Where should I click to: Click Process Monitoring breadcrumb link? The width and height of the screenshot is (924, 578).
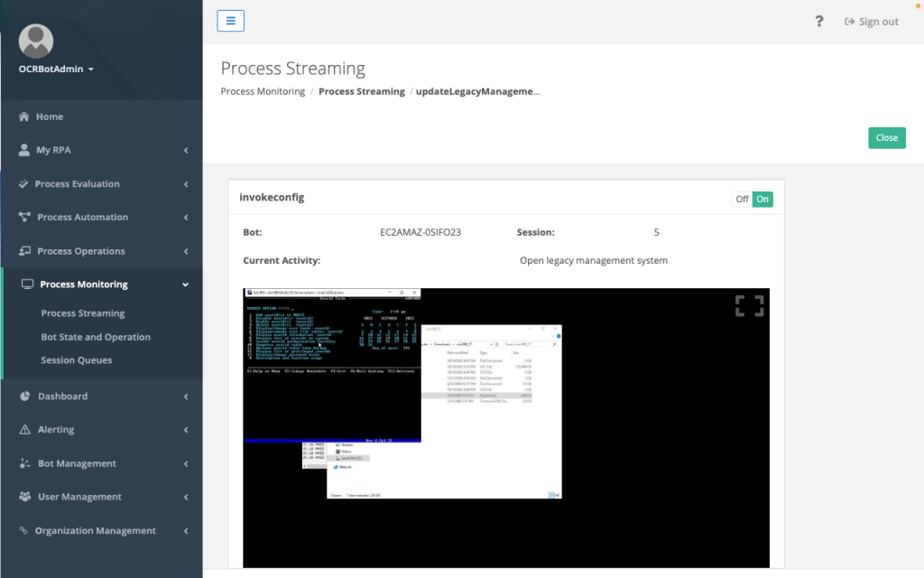pos(263,91)
